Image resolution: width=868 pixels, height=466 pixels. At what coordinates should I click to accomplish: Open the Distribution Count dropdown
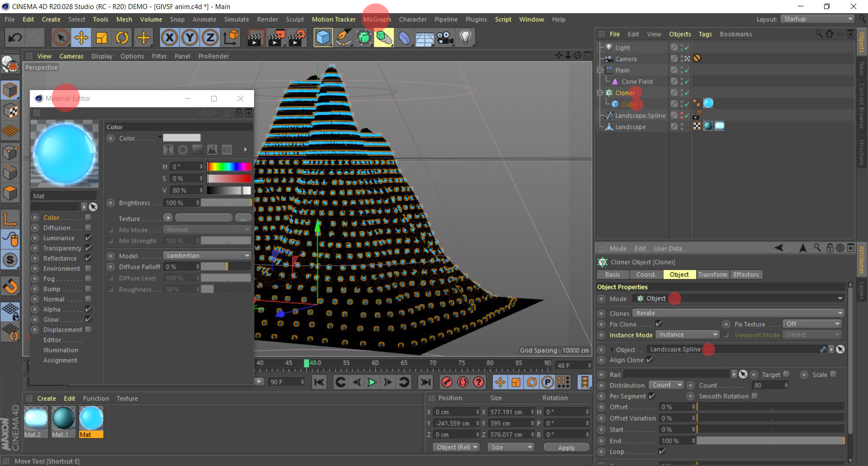pos(666,385)
